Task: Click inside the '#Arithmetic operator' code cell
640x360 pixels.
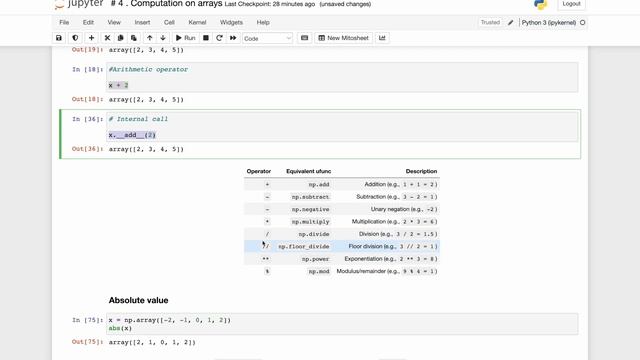Action: (342, 77)
